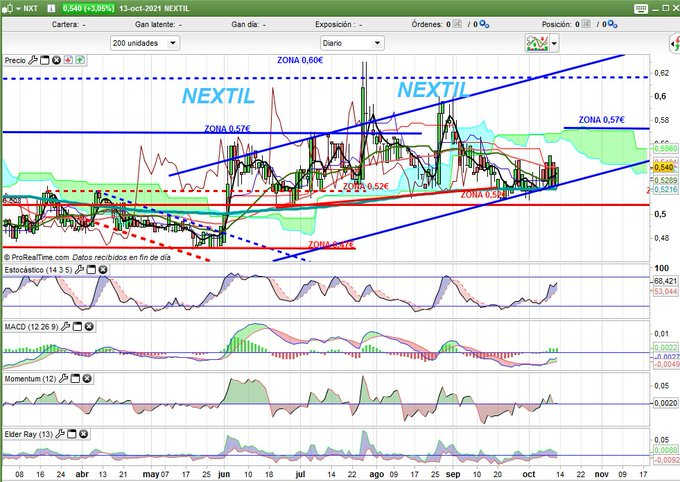Open Elder Ray settings wrench

[x=60, y=434]
